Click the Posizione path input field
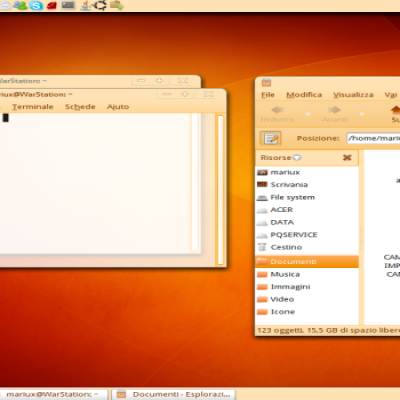 point(373,138)
